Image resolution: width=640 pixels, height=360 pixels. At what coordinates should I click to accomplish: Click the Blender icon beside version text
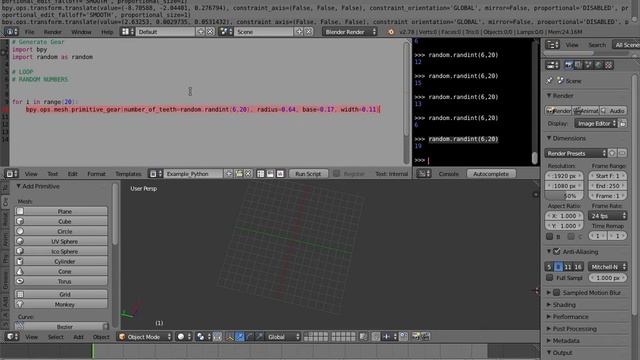click(391, 31)
